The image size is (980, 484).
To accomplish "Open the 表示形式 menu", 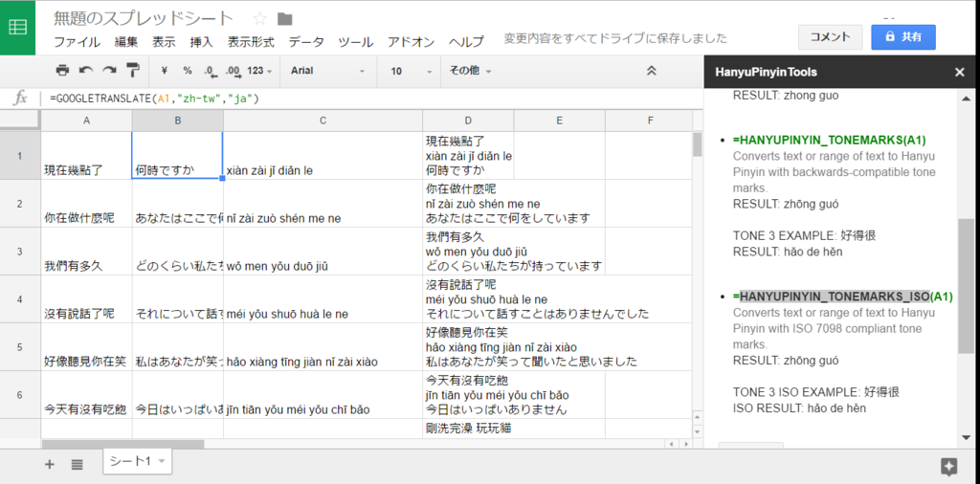I will (x=251, y=42).
